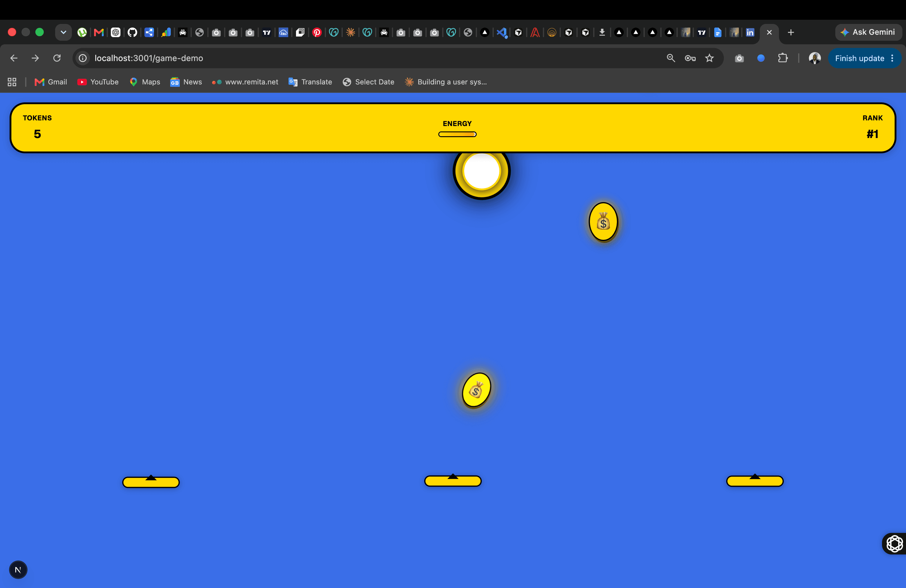Open the Chrome profile avatar
Viewport: 906px width, 588px height.
click(815, 58)
